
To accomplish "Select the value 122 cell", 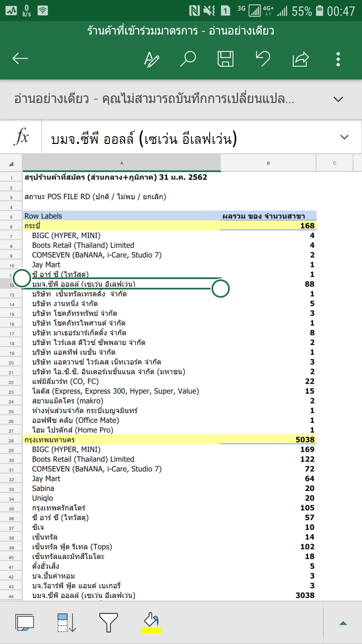I will pyautogui.click(x=268, y=459).
